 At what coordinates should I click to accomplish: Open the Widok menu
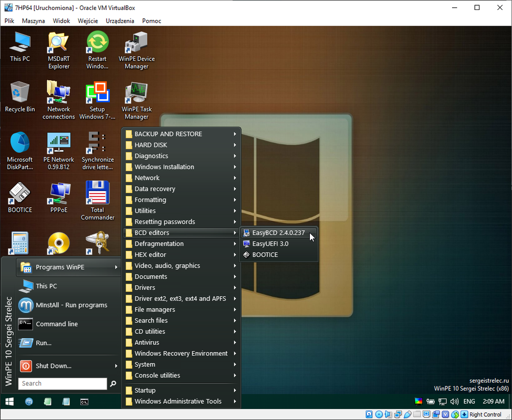61,20
